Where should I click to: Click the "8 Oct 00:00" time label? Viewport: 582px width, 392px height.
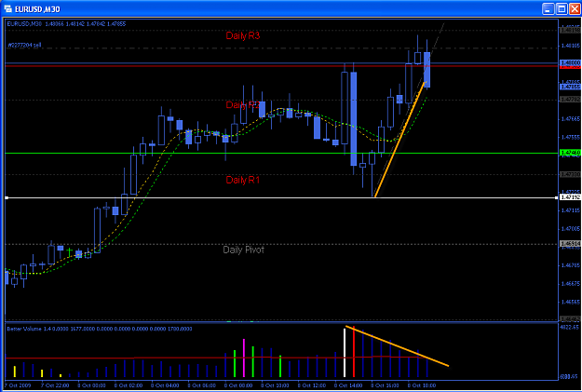(x=91, y=385)
